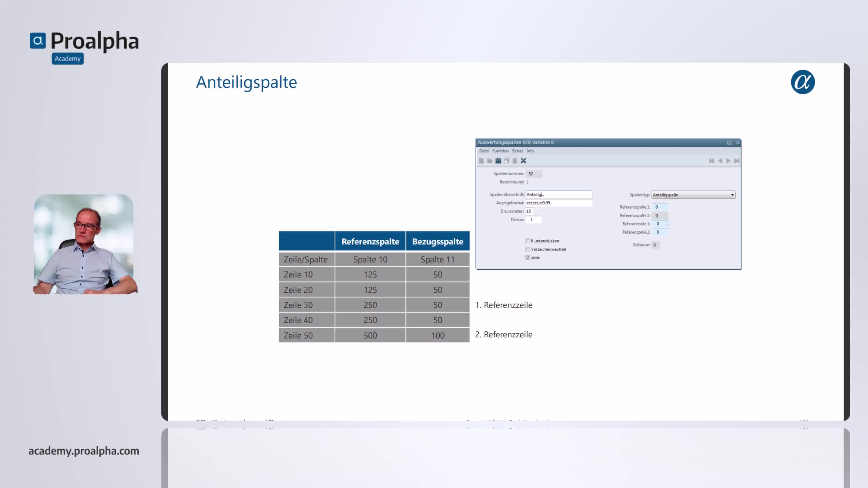Go to next record arrow
This screenshot has height=488, width=868.
(728, 161)
